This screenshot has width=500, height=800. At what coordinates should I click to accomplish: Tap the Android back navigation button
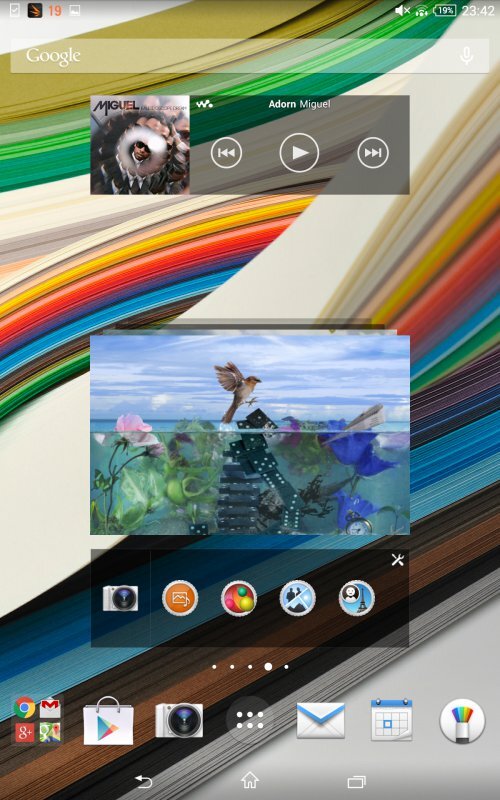[x=144, y=781]
